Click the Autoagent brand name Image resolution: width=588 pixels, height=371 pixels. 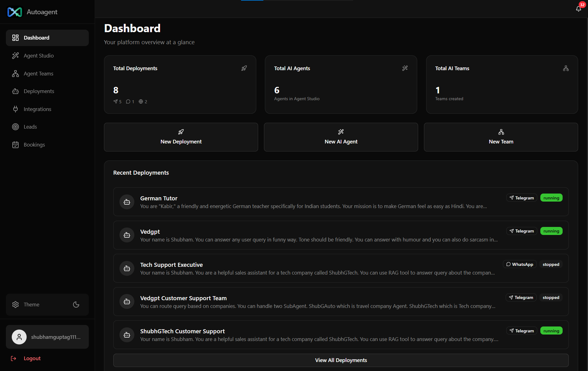(x=42, y=12)
